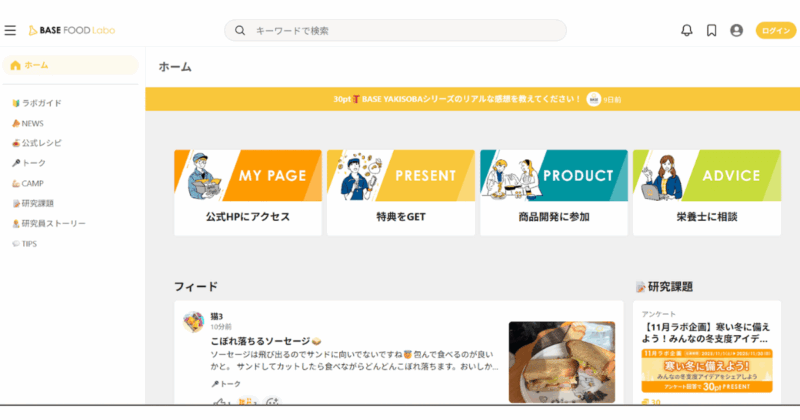
Task: Click user 猫3 avatar in feed
Action: (193, 322)
